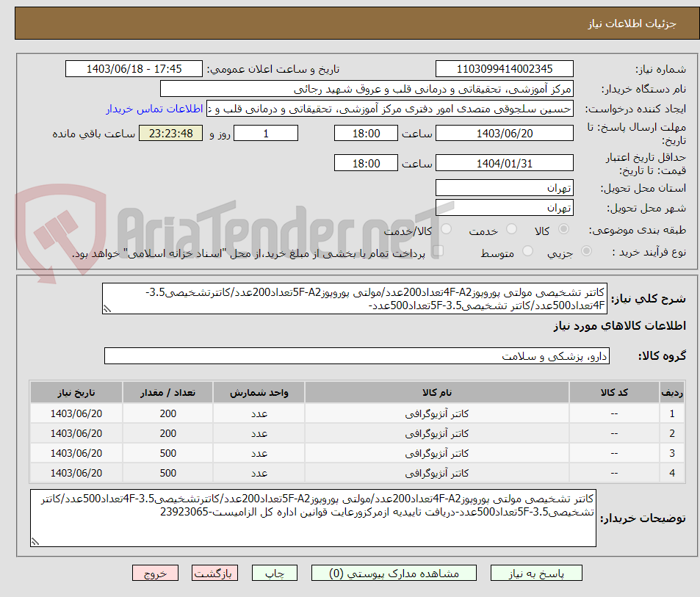Image resolution: width=700 pixels, height=597 pixels.
Task: Click the استان محل تحویل field تهران
Action: 505,188
